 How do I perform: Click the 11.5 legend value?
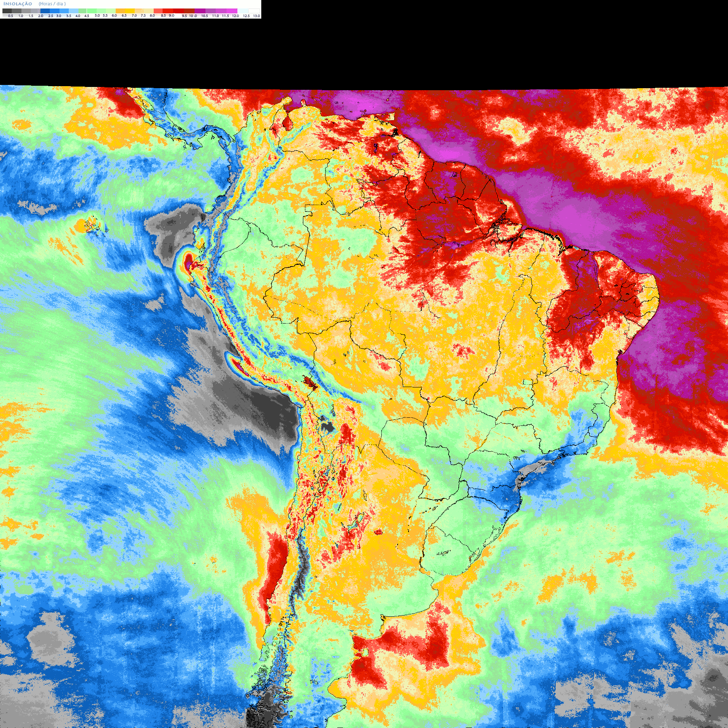[225, 16]
